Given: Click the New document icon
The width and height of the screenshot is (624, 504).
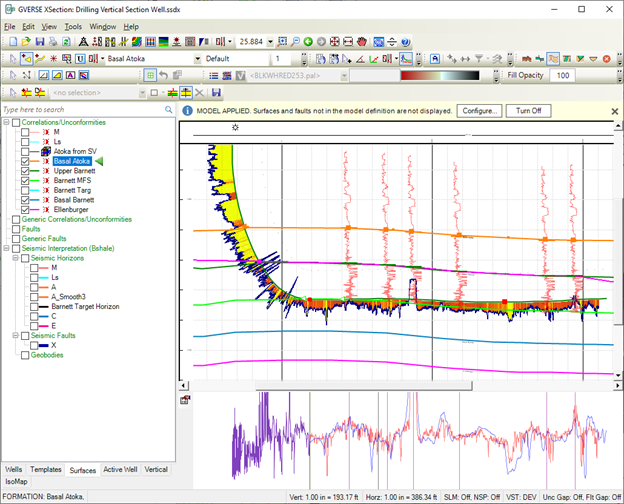Looking at the screenshot, I should click(x=13, y=41).
